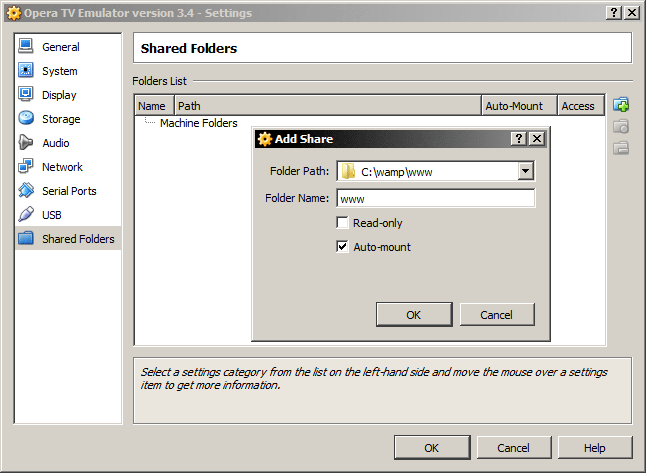Click the edit shared folder icon
This screenshot has width=646, height=473.
tap(621, 126)
